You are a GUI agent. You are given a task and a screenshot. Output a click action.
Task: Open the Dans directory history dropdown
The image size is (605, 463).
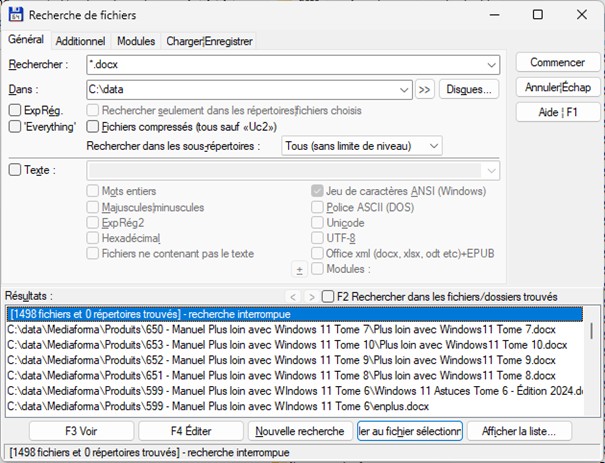(403, 90)
